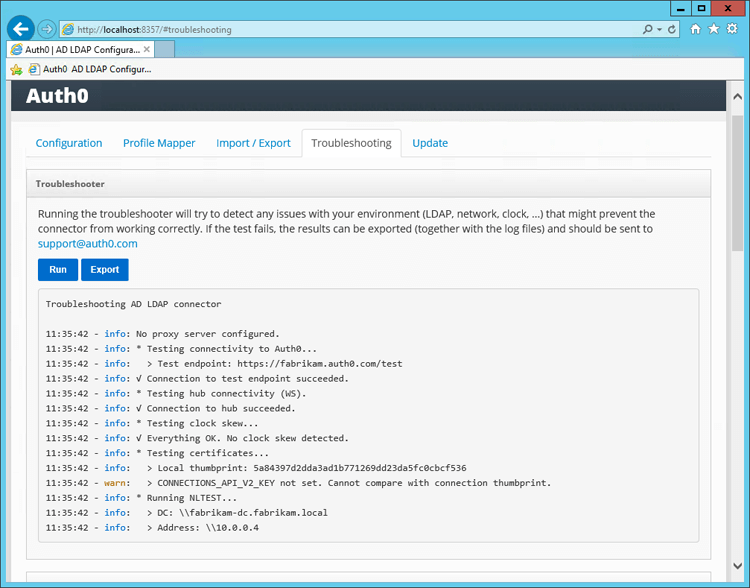750x588 pixels.
Task: Click the 'Troubleshooting AD LDAP connector' log line
Action: pyautogui.click(x=133, y=304)
